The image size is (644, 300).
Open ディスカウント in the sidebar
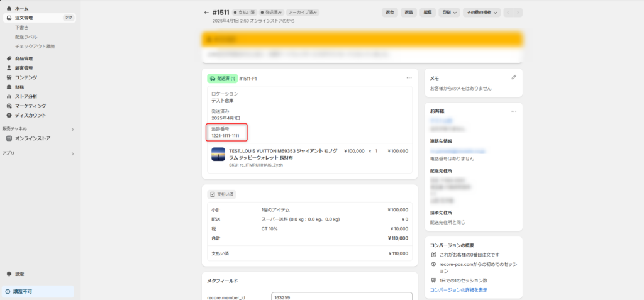31,116
